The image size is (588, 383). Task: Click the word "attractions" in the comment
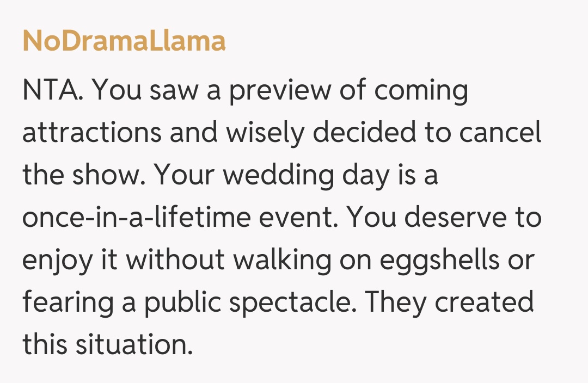click(x=91, y=133)
